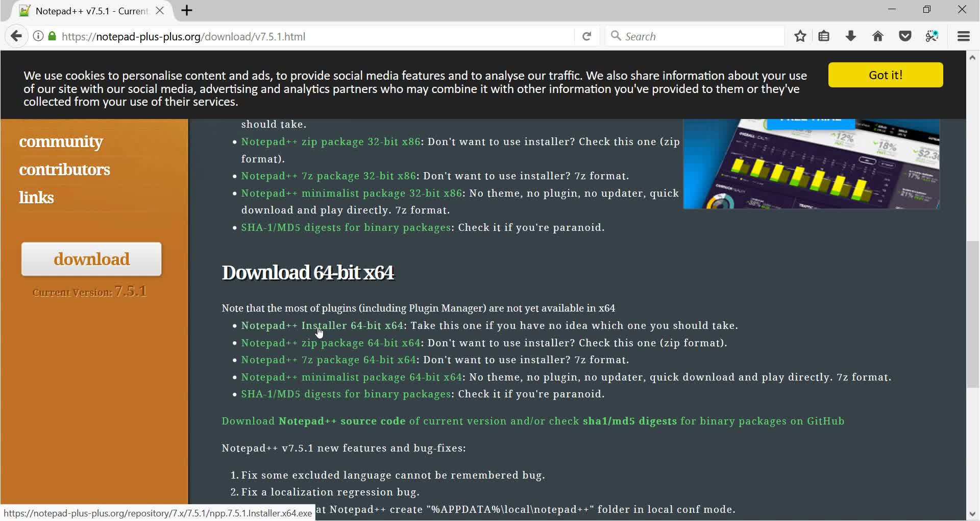Navigate back to the previous page
This screenshot has height=521, width=980.
point(17,36)
